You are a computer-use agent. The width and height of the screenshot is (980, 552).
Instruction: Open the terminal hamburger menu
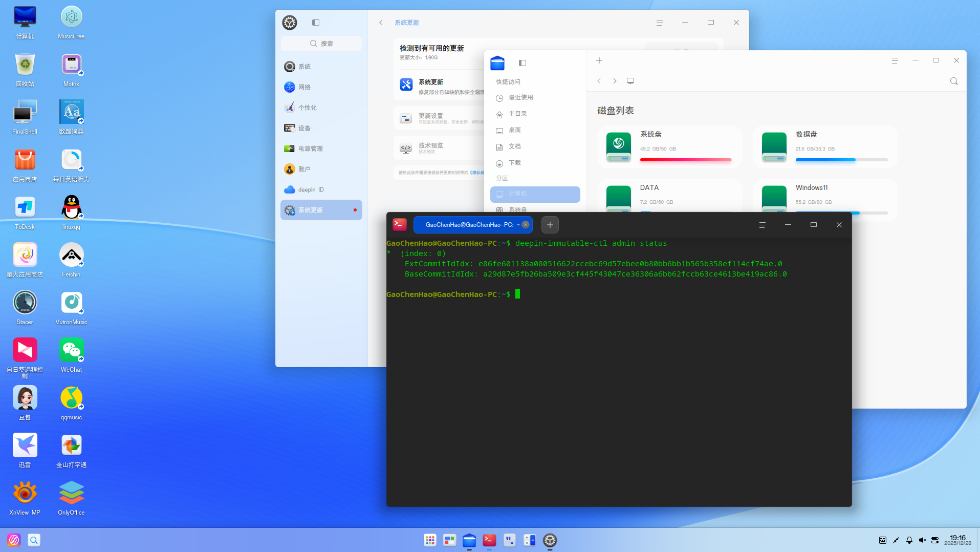[x=762, y=225]
